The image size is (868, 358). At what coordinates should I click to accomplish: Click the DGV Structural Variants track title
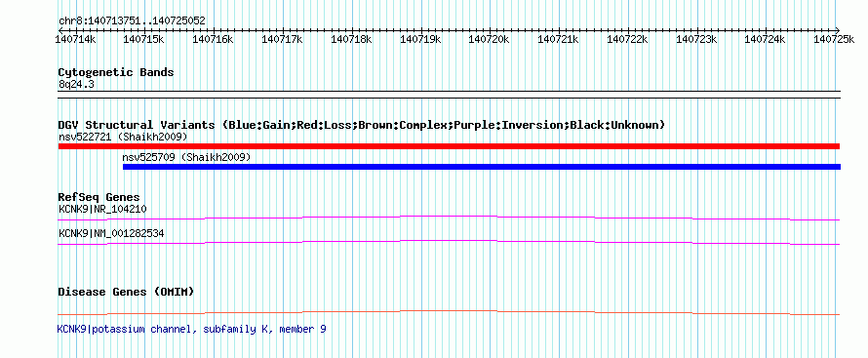tap(361, 125)
